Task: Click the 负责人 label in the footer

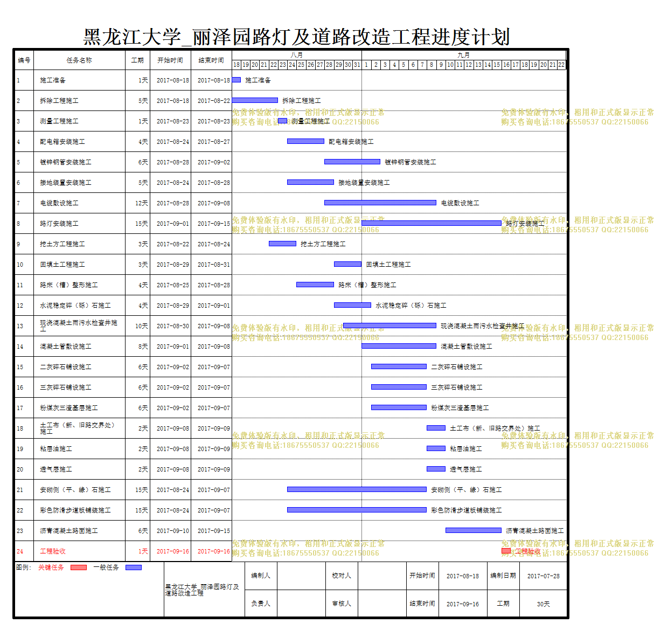Action: (x=261, y=604)
